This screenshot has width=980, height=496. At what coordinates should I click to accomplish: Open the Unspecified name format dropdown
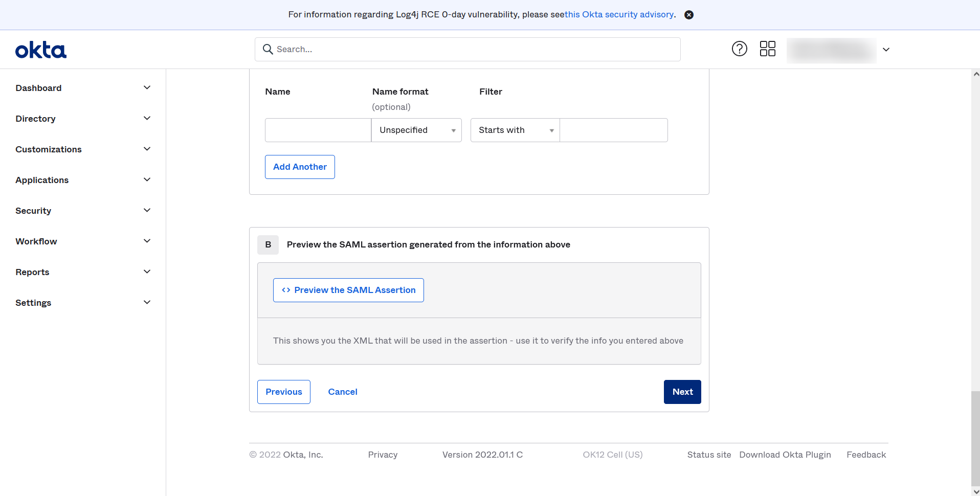416,130
